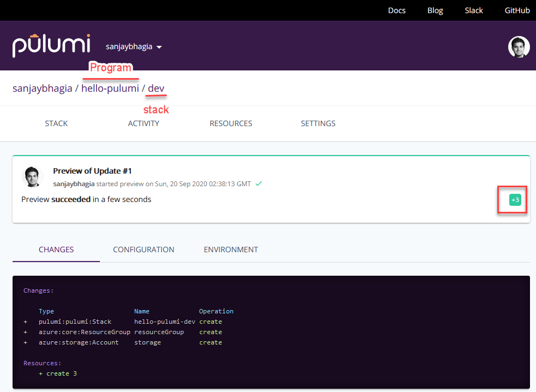
Task: Click the azure:core:ResourceGroup type entry
Action: tap(85, 332)
